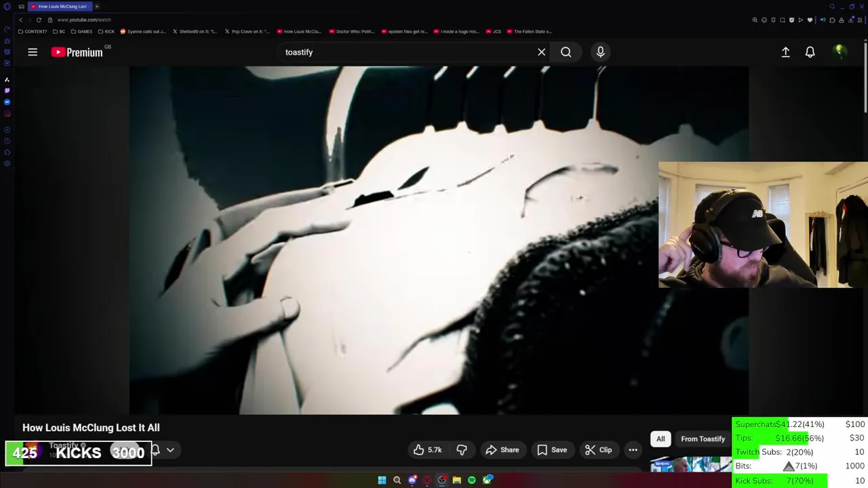Go back with the browser back arrow
Screen dimensions: 868x488
[x=20, y=20]
